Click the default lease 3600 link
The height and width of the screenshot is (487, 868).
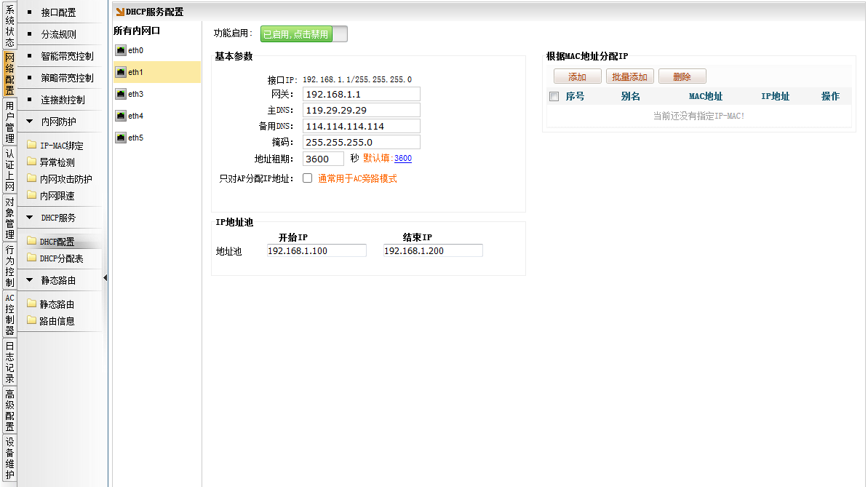(403, 159)
